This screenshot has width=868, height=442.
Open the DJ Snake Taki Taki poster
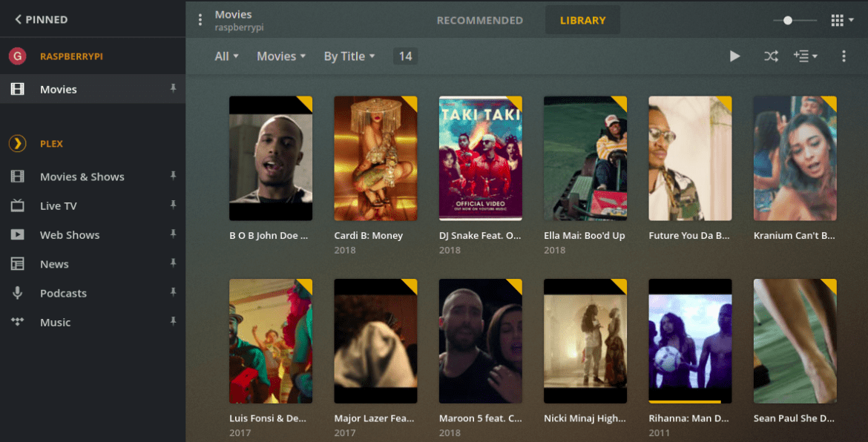[481, 158]
